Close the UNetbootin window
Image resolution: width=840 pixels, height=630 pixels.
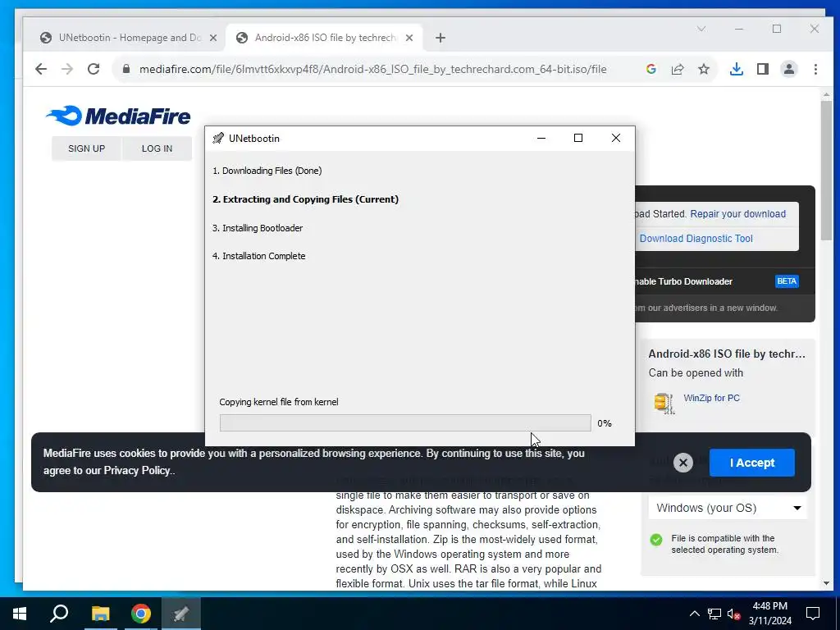[616, 138]
